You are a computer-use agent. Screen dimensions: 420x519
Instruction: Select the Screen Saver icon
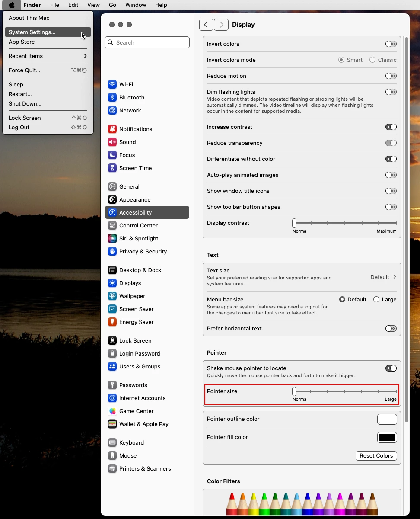click(112, 309)
